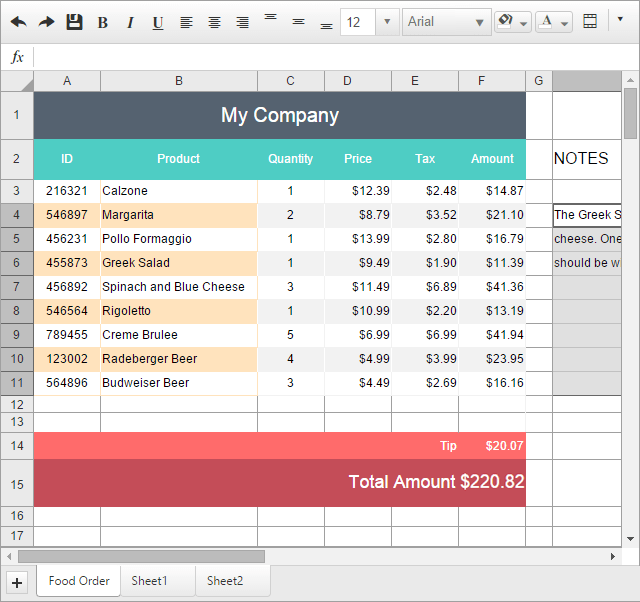Toggle Bold formatting

(102, 22)
